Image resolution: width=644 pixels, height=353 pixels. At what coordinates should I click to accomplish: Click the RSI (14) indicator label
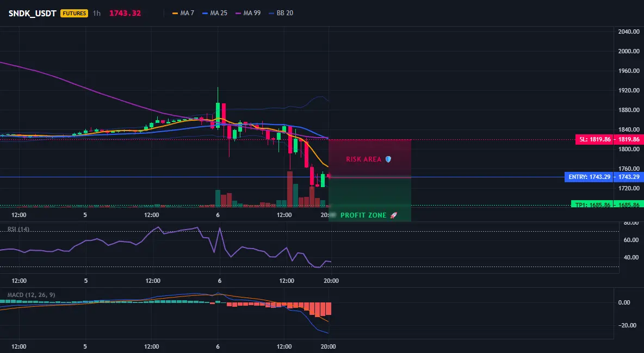(x=18, y=230)
